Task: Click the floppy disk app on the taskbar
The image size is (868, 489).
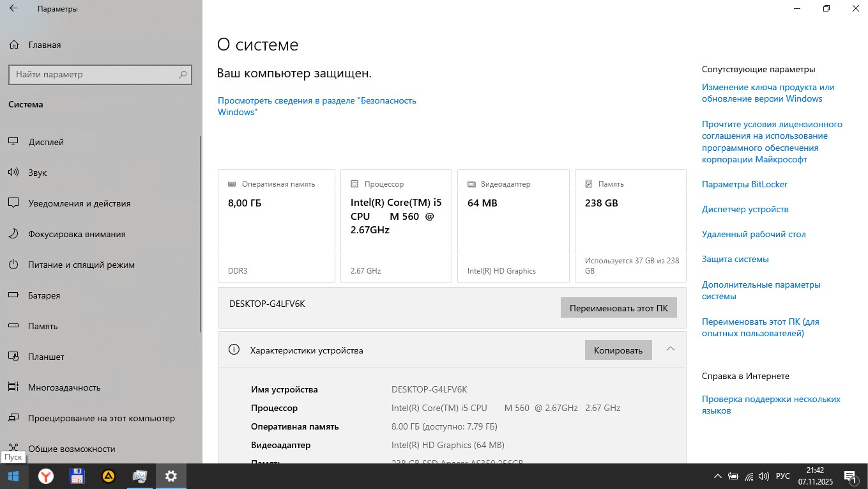Action: (x=77, y=476)
